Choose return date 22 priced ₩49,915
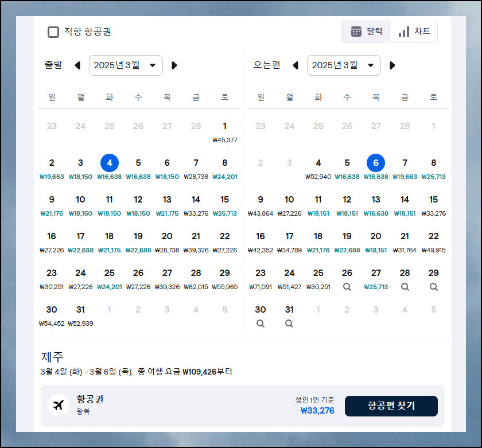This screenshot has width=482, height=448. [x=434, y=242]
